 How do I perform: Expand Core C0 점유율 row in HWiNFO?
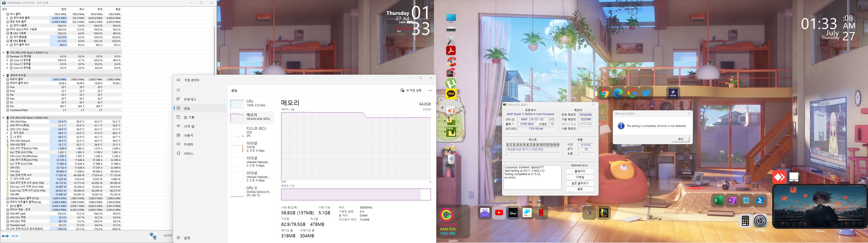[x=7, y=60]
